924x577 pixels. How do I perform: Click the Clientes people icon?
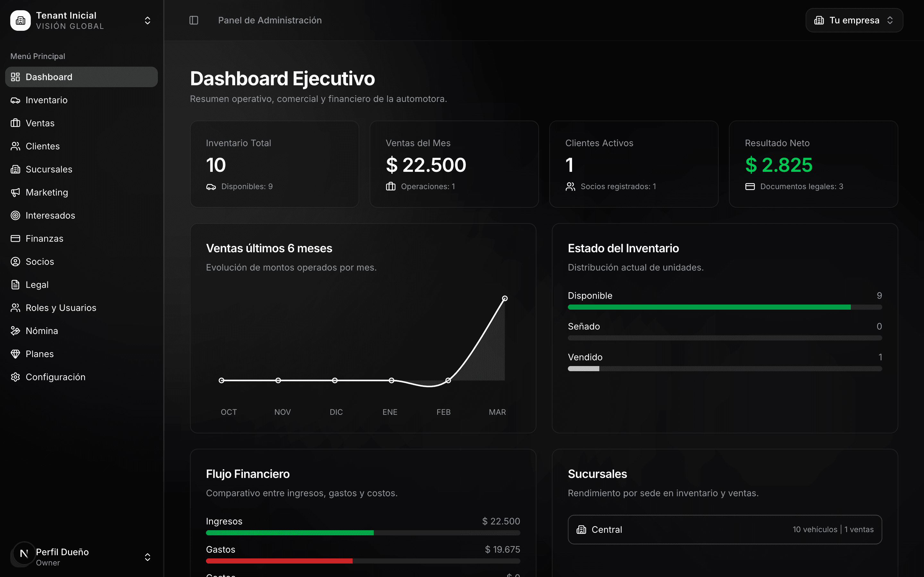tap(15, 146)
